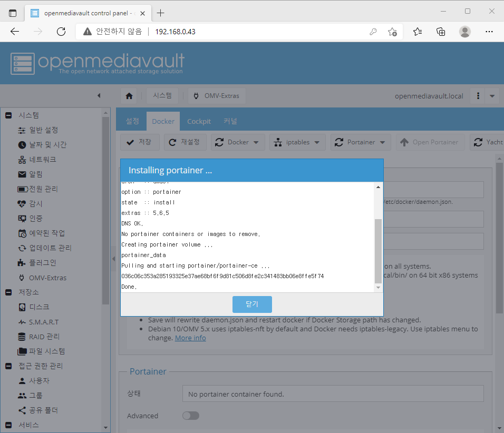
Task: Open browser Collections
Action: click(441, 32)
